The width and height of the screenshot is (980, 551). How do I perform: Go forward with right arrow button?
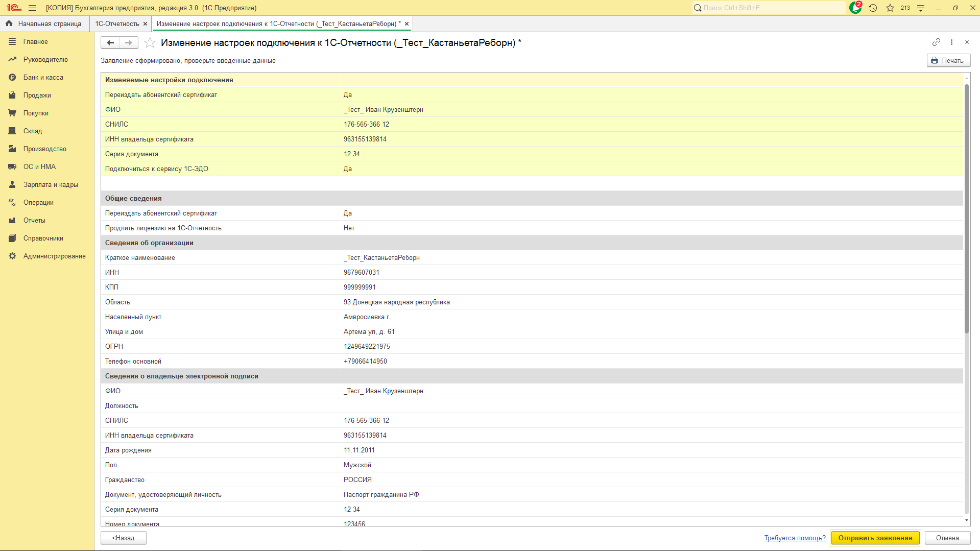pos(129,42)
